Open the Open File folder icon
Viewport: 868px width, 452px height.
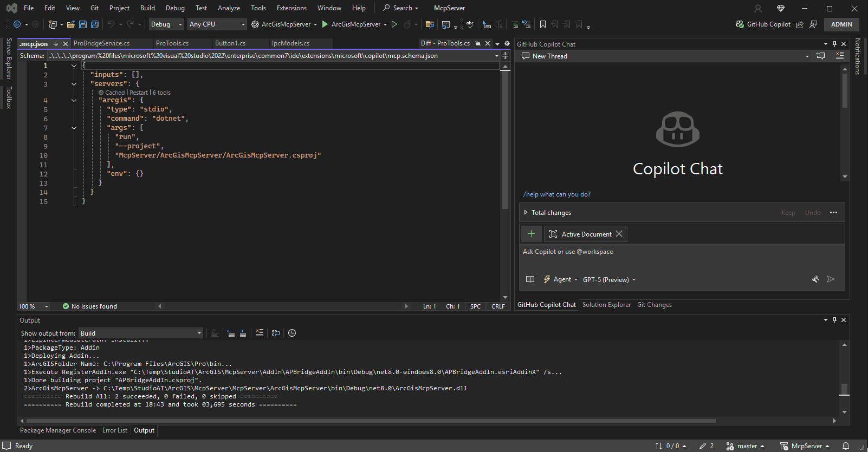(x=71, y=24)
